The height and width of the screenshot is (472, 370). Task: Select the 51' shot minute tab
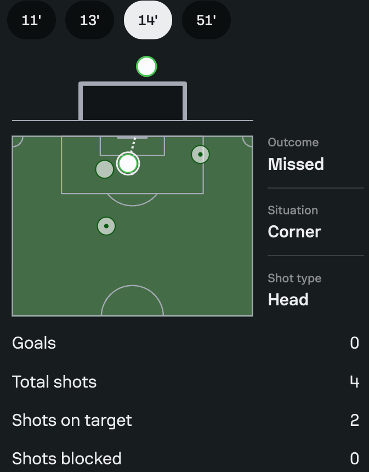click(x=206, y=20)
